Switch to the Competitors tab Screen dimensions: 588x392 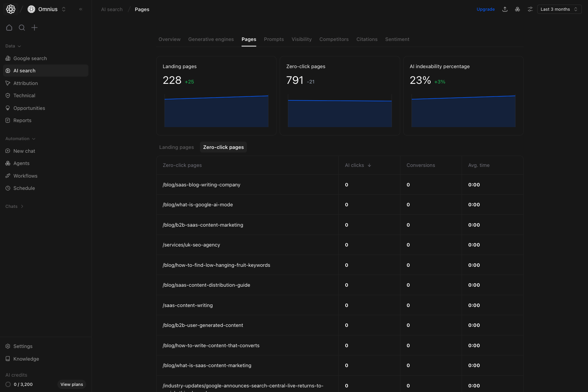click(334, 39)
